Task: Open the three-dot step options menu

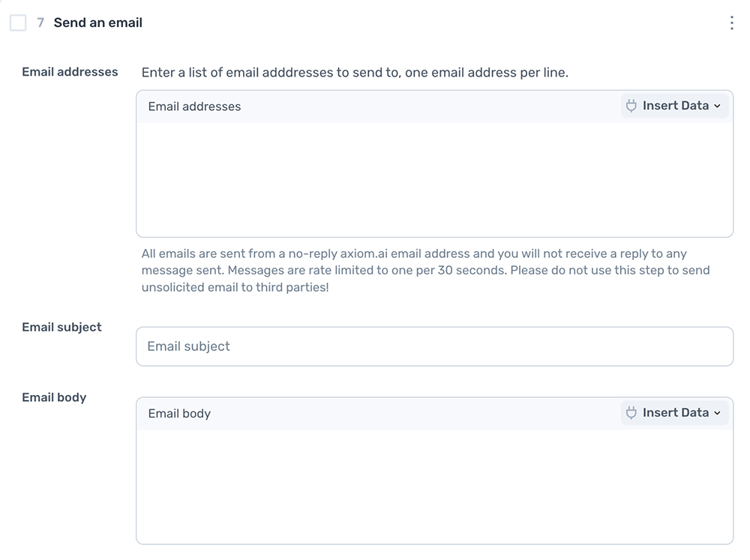Action: point(731,22)
